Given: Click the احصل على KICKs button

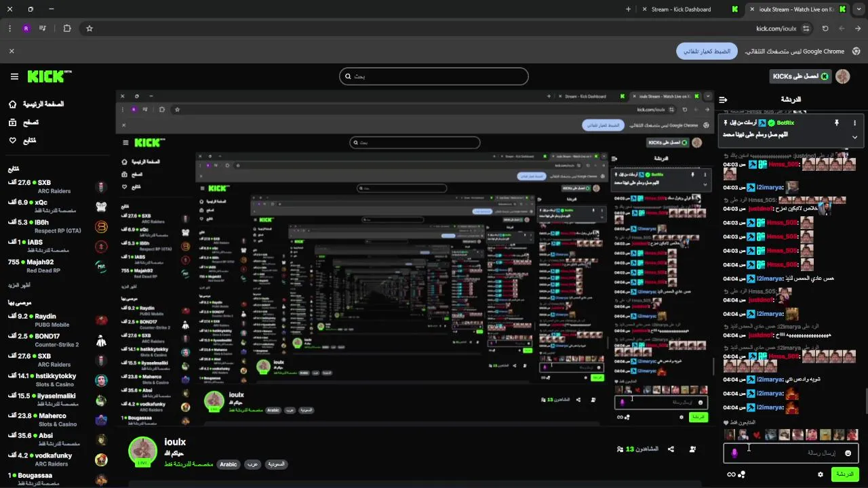Looking at the screenshot, I should pos(801,77).
